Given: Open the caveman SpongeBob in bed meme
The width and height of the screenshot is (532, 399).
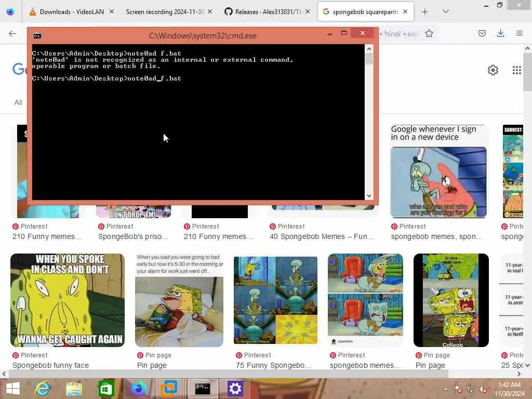Looking at the screenshot, I should click(179, 300).
